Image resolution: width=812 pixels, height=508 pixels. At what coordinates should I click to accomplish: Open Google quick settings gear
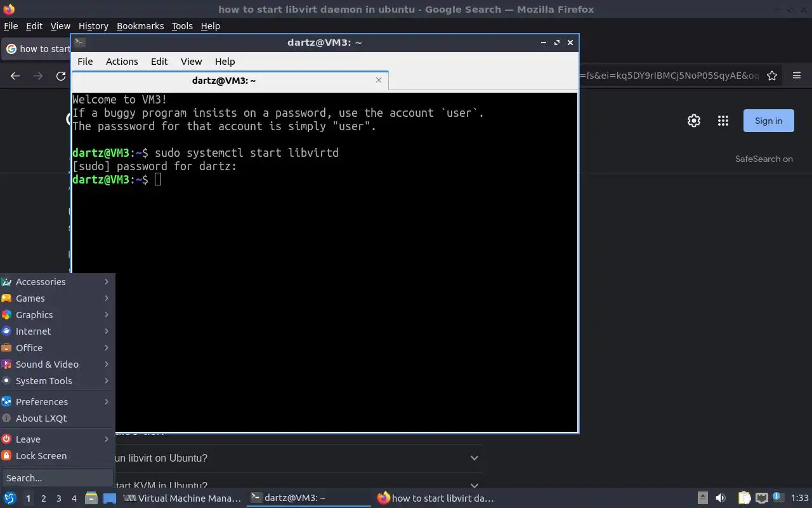(694, 121)
